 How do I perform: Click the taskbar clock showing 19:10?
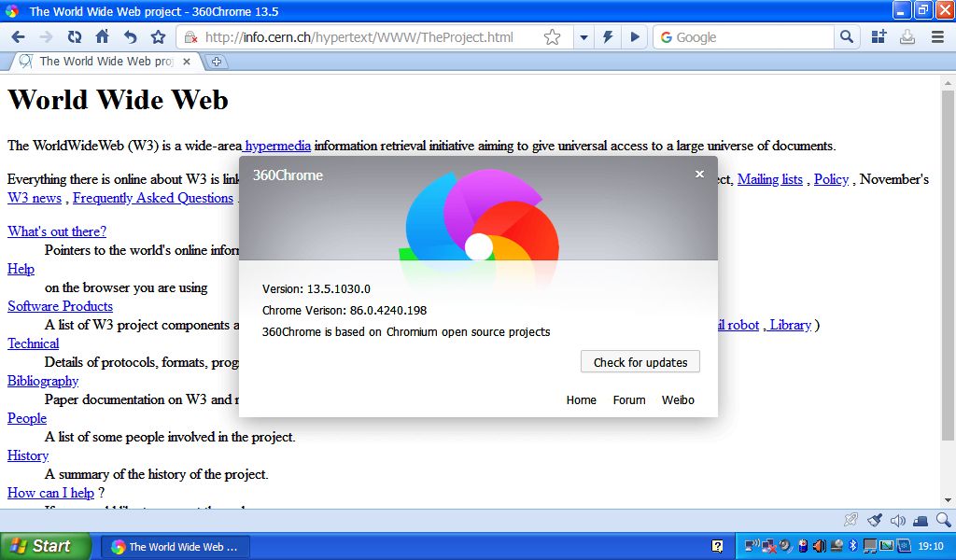[931, 546]
